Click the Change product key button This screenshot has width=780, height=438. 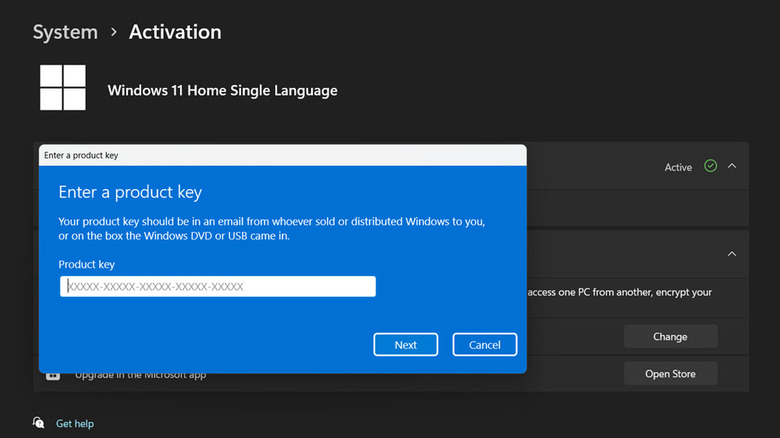click(x=671, y=336)
